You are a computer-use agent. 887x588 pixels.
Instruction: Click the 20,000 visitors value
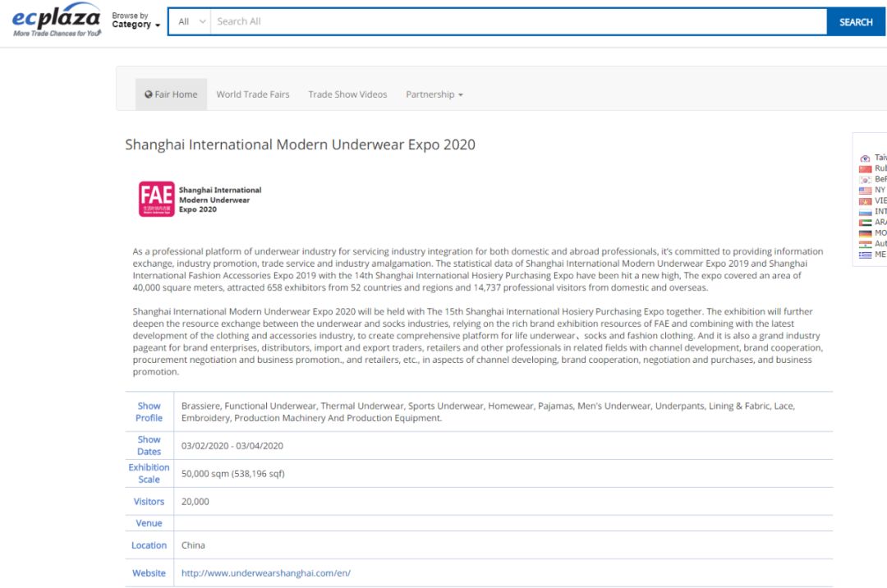click(x=195, y=502)
